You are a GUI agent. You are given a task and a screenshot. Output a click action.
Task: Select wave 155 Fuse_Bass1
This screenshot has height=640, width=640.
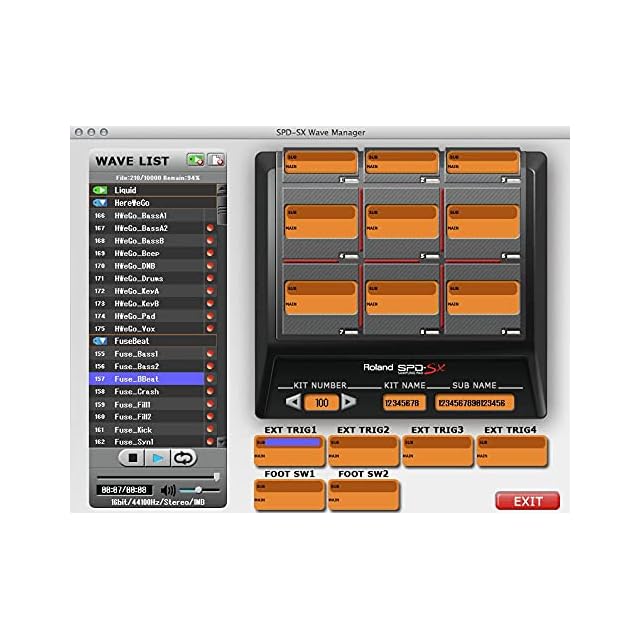pos(147,354)
